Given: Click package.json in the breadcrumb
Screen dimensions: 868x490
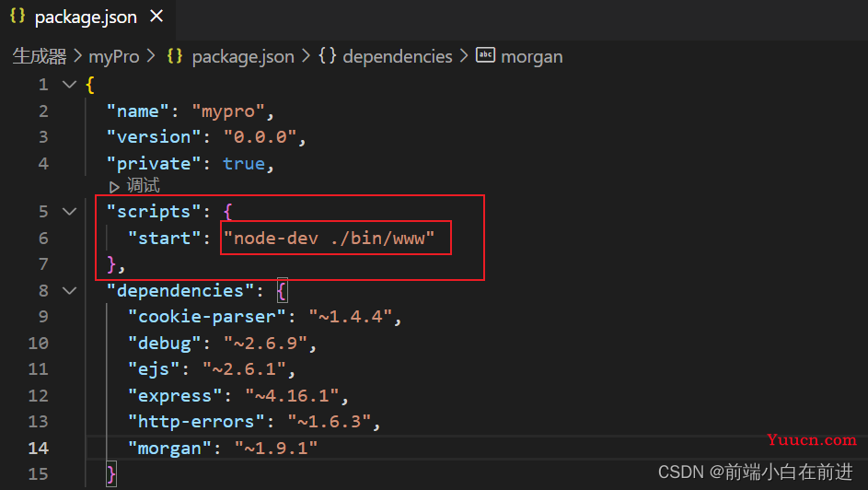Looking at the screenshot, I should (x=243, y=56).
